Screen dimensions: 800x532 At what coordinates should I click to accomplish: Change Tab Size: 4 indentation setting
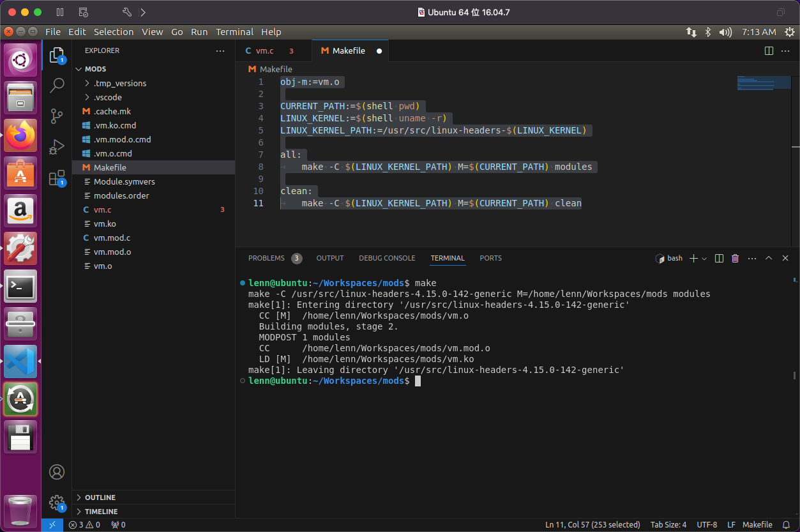pos(668,525)
